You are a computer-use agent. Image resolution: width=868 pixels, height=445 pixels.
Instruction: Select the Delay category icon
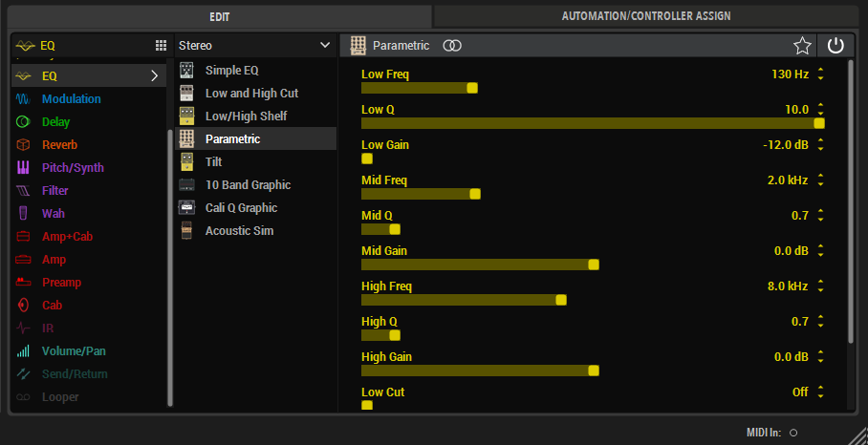(x=24, y=122)
